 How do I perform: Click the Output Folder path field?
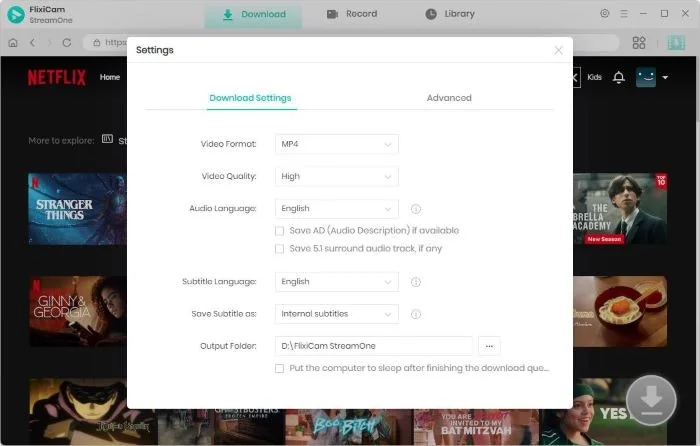tap(373, 346)
